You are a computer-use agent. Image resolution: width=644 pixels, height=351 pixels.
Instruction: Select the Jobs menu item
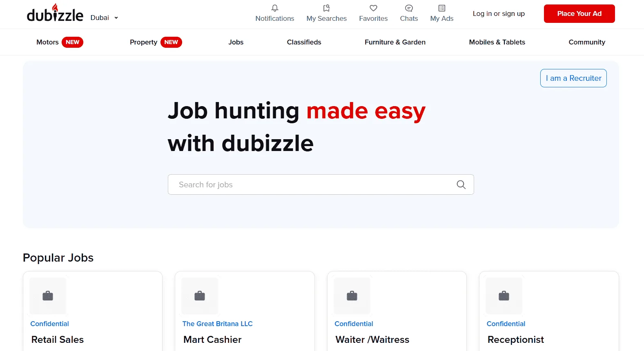coord(236,42)
